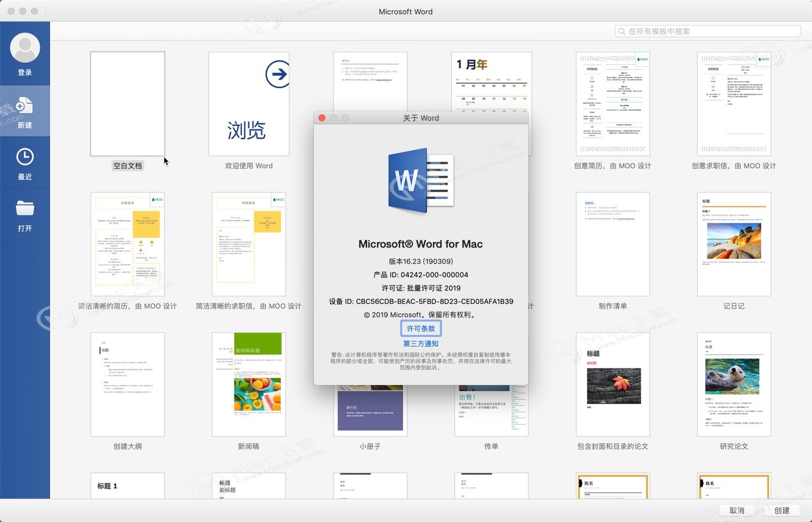
Task: Click the Microsoft® Word for Mac heading
Action: (x=420, y=244)
